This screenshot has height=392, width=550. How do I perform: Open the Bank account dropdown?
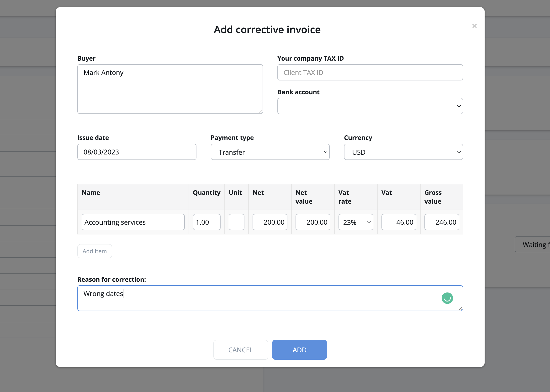click(x=370, y=106)
